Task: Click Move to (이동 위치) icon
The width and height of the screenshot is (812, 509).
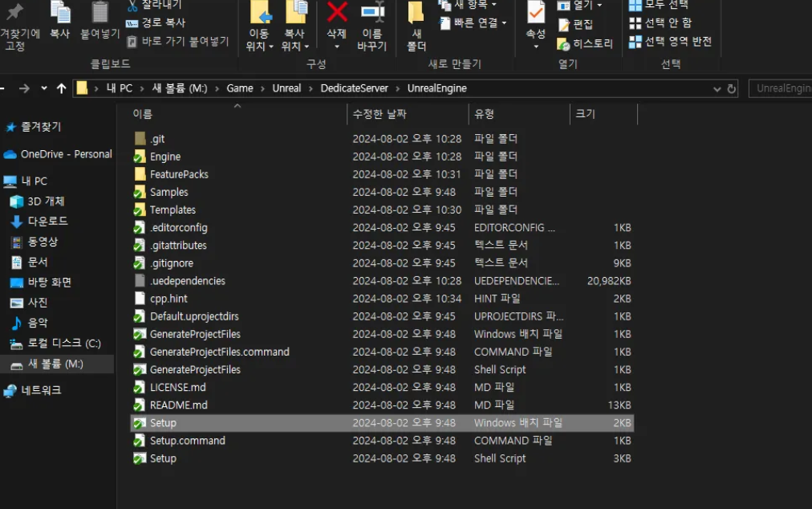Action: coord(260,12)
